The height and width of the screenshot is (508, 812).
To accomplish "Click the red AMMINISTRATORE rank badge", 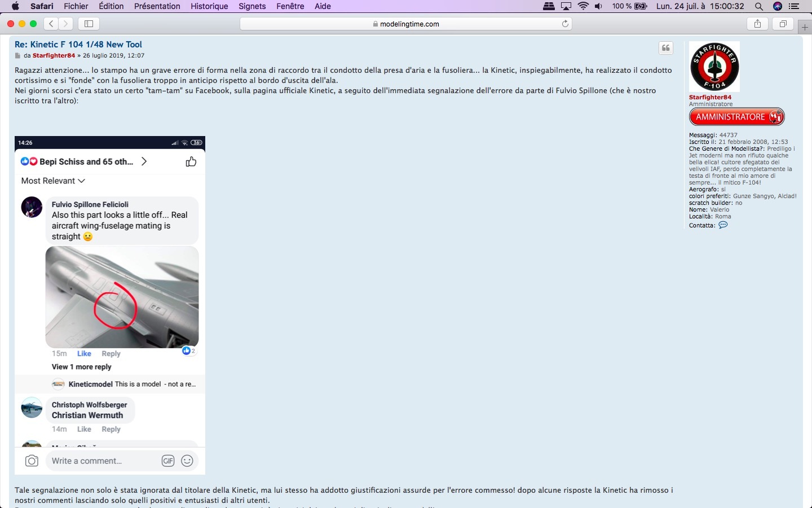I will click(x=736, y=117).
